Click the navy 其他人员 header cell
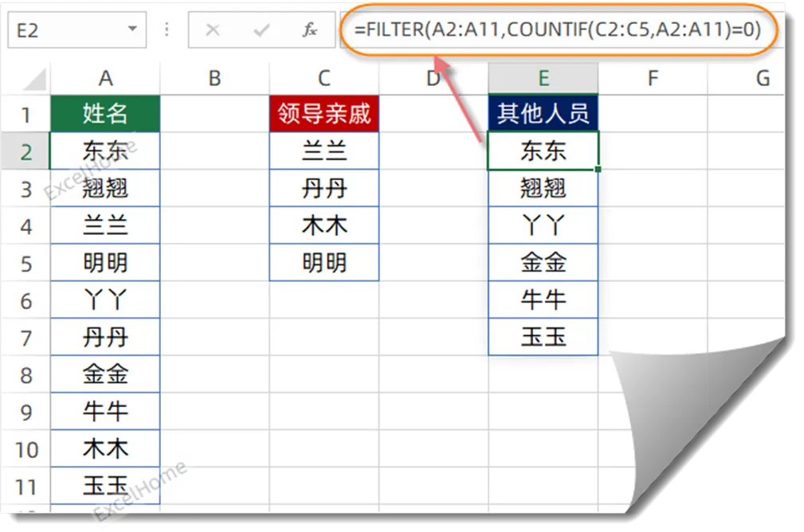 (x=543, y=113)
